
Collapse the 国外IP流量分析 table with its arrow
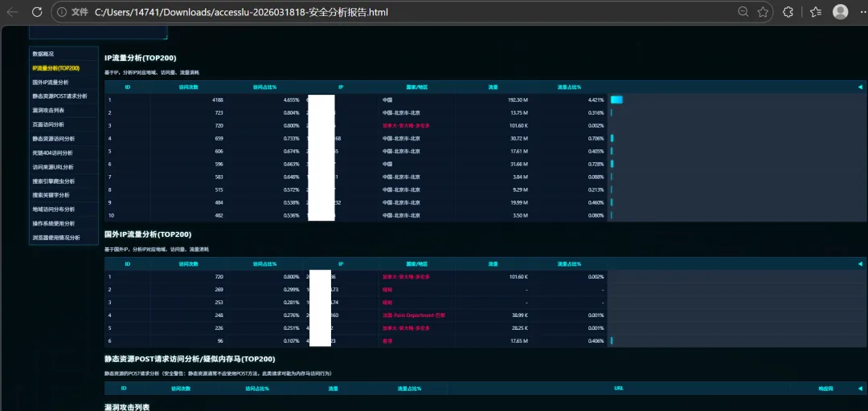(x=860, y=264)
